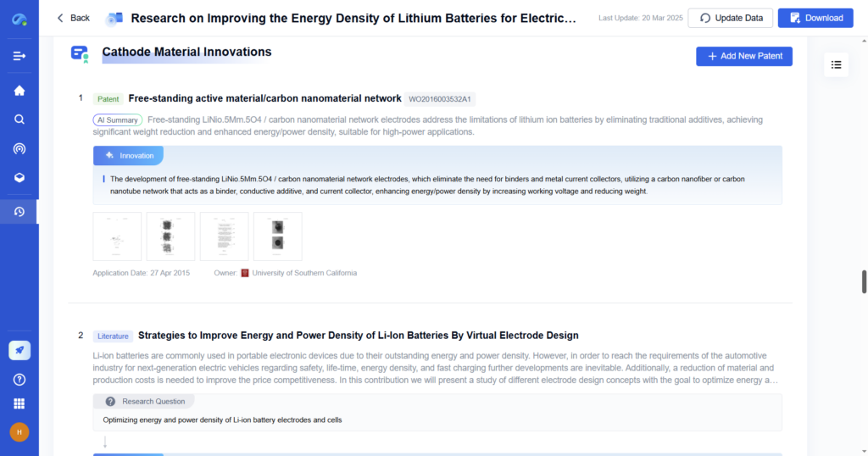Click the user avatar H
The width and height of the screenshot is (868, 456).
pos(19,432)
